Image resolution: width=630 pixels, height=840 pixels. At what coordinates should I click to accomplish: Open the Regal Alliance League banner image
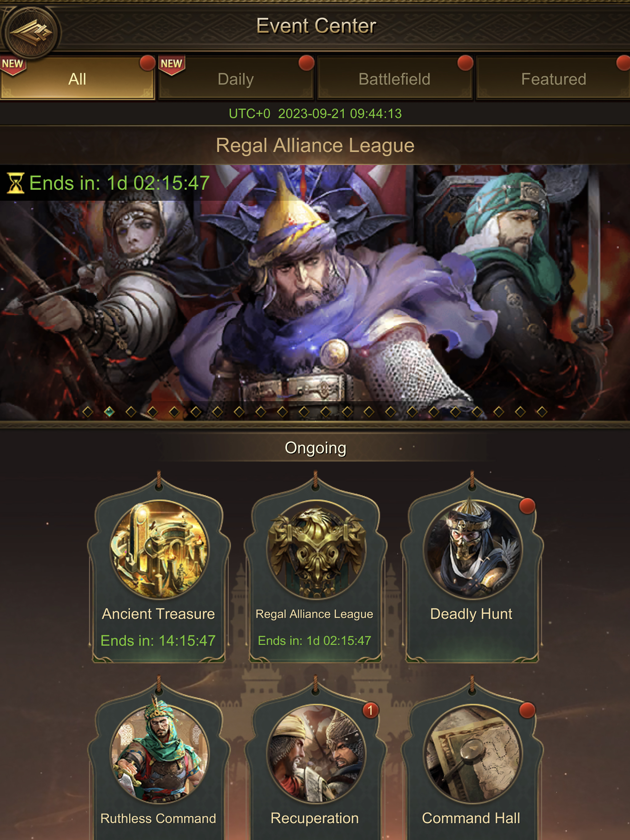point(315,292)
